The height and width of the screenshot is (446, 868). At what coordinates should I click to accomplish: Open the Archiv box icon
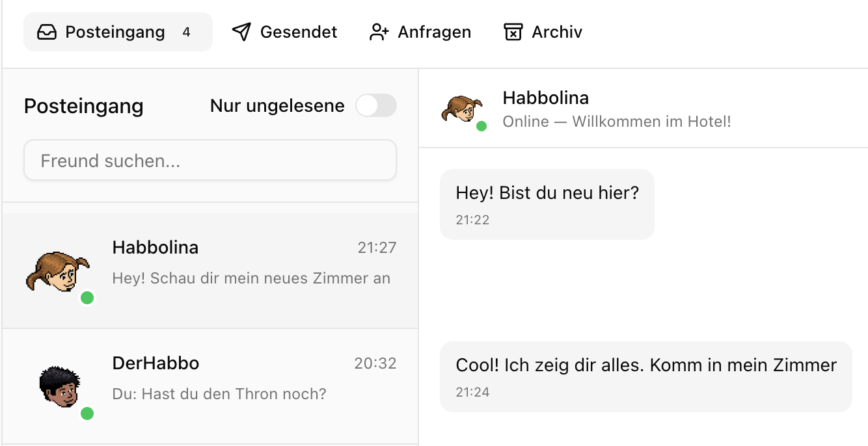(512, 31)
